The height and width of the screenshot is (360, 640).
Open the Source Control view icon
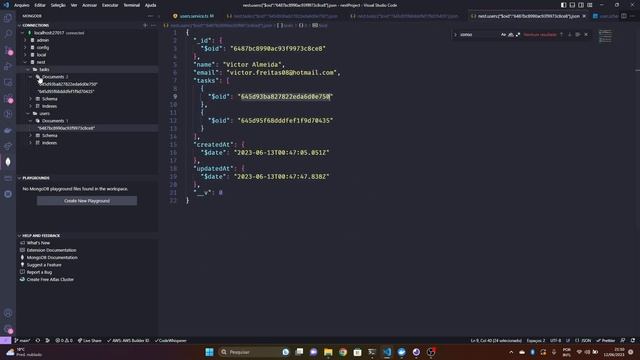coord(8,50)
